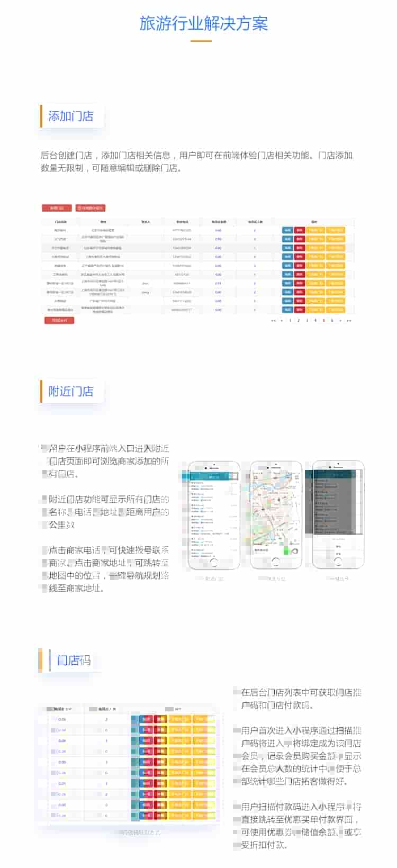This screenshot has height=868, width=397.
Task: Click the red 导出excel button below table
Action: [59, 320]
